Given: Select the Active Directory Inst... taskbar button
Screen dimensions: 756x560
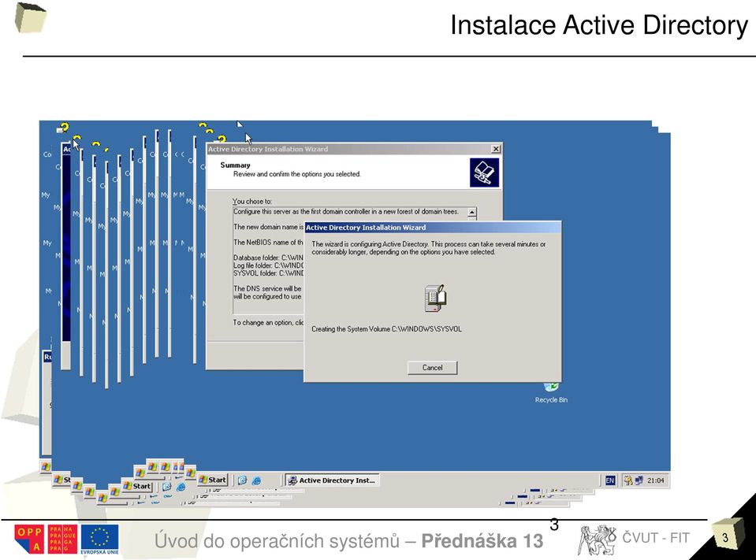Looking at the screenshot, I should 332,480.
